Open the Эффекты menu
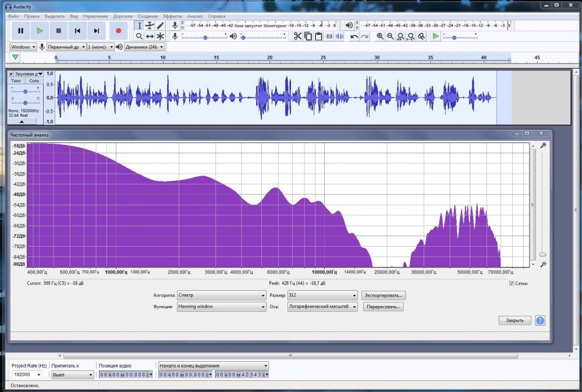The height and width of the screenshot is (392, 582). click(x=172, y=16)
